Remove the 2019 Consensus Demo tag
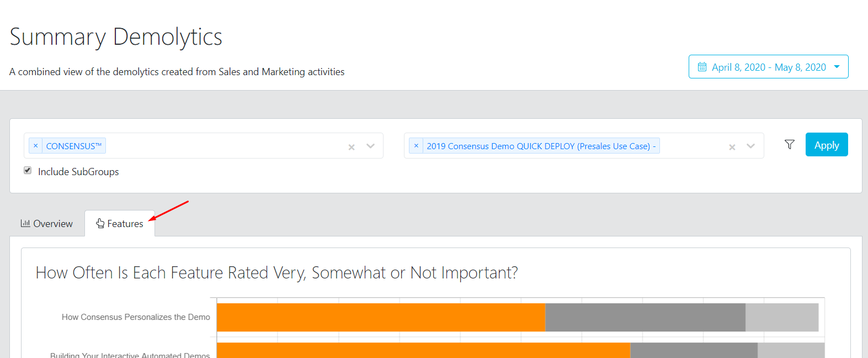This screenshot has height=358, width=868. pyautogui.click(x=416, y=146)
